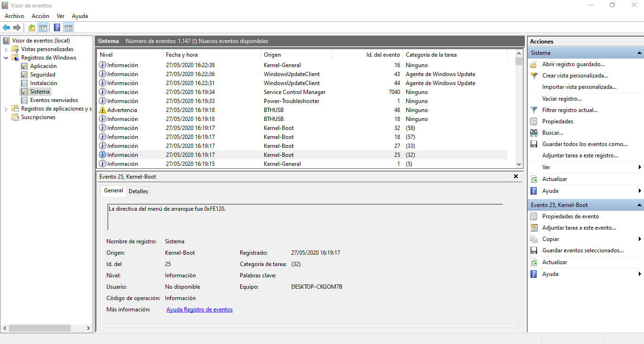Click the up one level folder icon
Image resolution: width=644 pixels, height=344 pixels.
(32, 27)
